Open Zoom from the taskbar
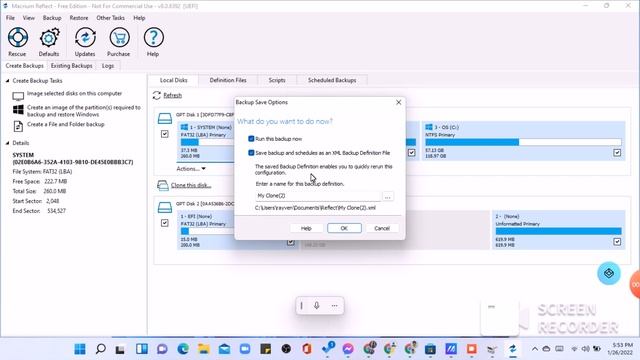 pyautogui.click(x=245, y=349)
